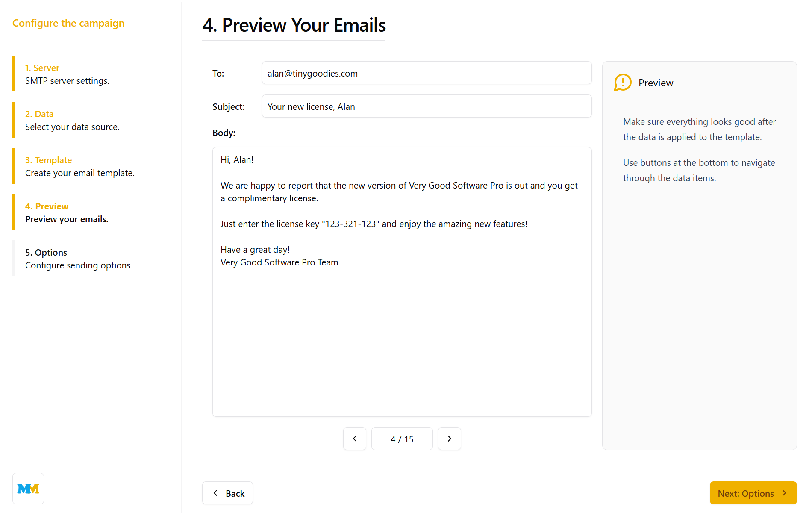This screenshot has height=513, width=812.
Task: Click 'Make sure everything looks good' hint text
Action: [x=700, y=130]
